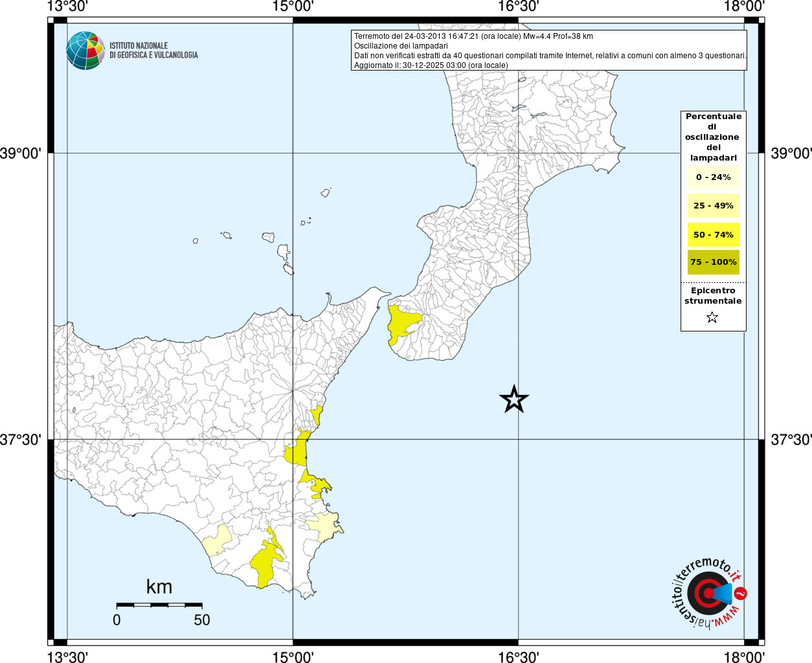This screenshot has height=663, width=812.
Task: Click the black and white km scale bar
Action: (x=159, y=605)
